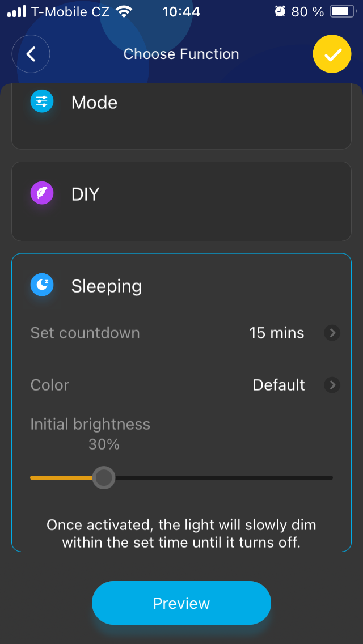Tap the alarm clock status icon
Viewport: 363px width, 644px height.
[x=280, y=11]
